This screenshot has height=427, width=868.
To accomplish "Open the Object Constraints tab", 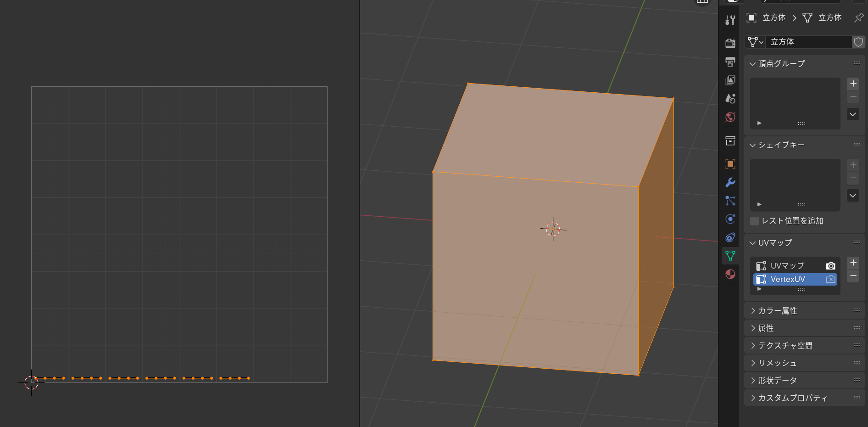I will coord(730,237).
